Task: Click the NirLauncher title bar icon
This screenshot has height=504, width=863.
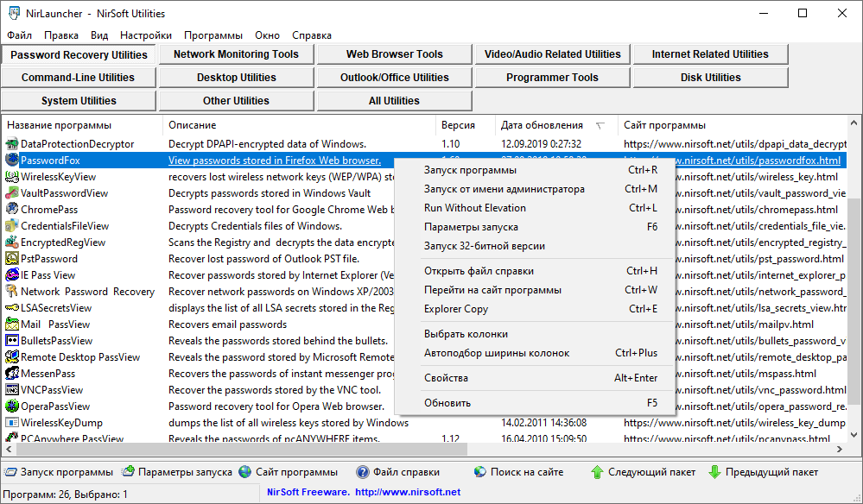Action: pyautogui.click(x=14, y=13)
